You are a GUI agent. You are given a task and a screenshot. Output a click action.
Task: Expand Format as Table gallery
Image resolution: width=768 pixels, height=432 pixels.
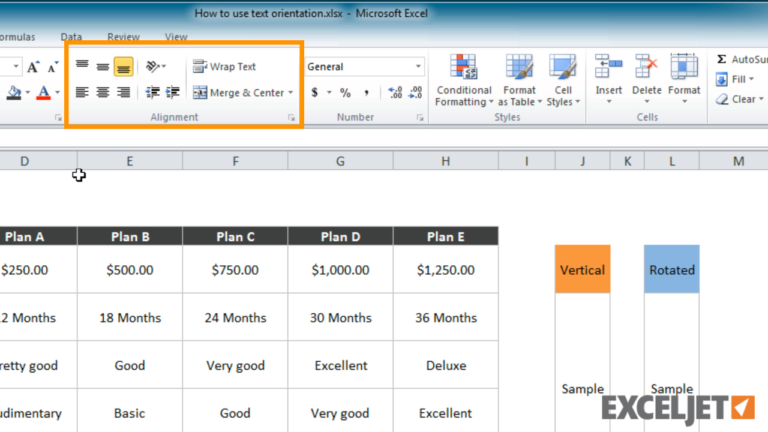tap(518, 80)
